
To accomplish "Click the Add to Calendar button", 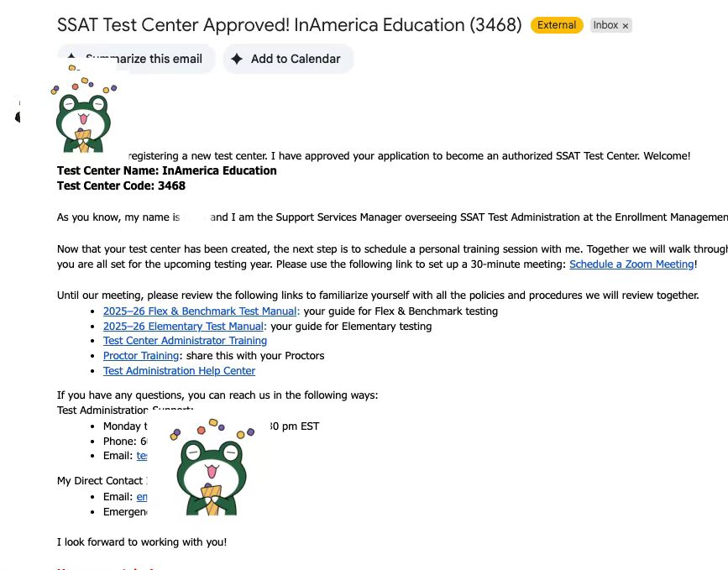I will 288,59.
